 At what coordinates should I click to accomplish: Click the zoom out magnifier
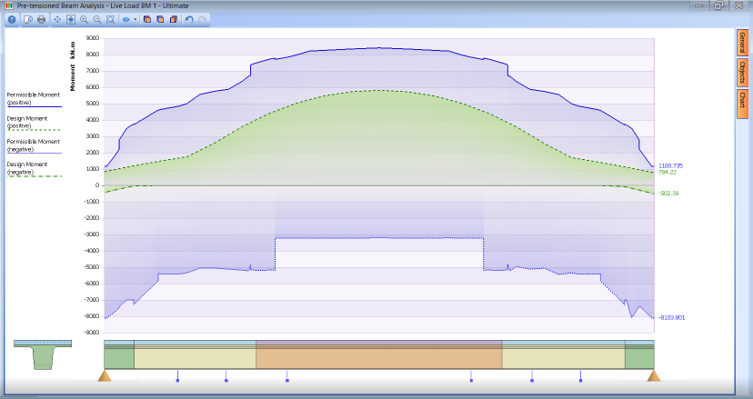(x=97, y=20)
